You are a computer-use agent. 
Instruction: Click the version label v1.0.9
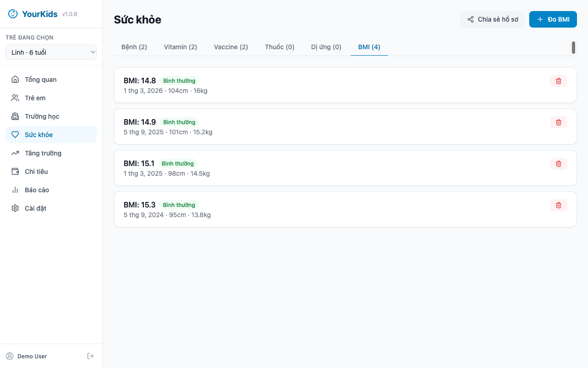tap(69, 14)
